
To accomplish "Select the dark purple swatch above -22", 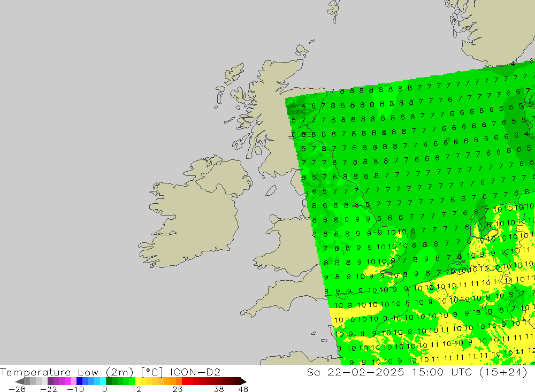I will coord(50,381).
